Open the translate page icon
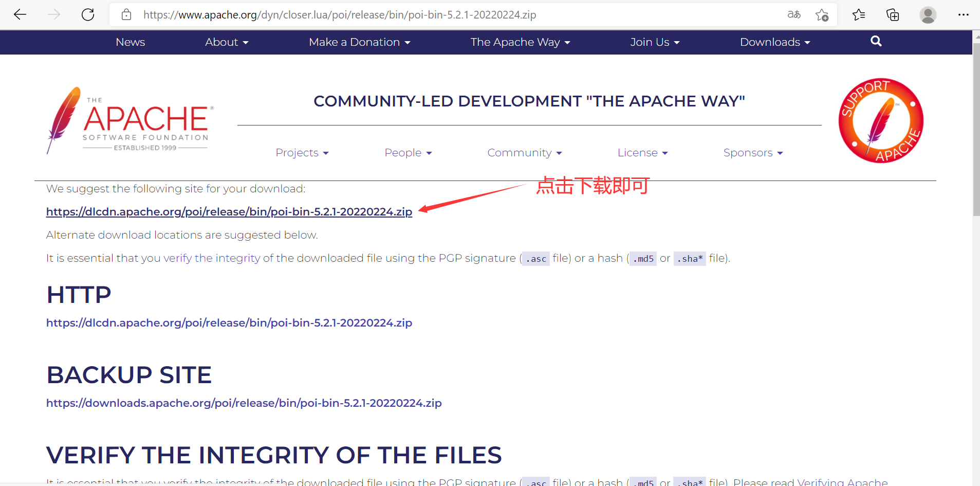980x486 pixels. [x=794, y=14]
